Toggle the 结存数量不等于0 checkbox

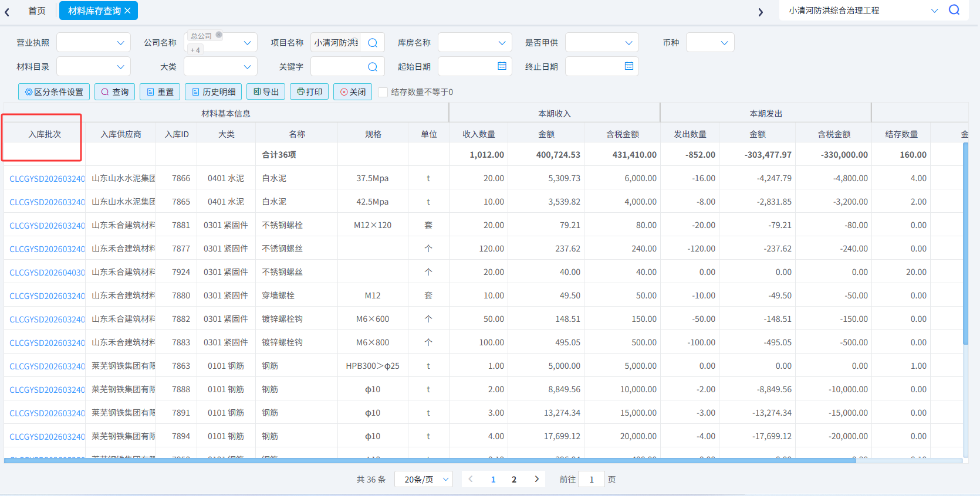point(383,92)
